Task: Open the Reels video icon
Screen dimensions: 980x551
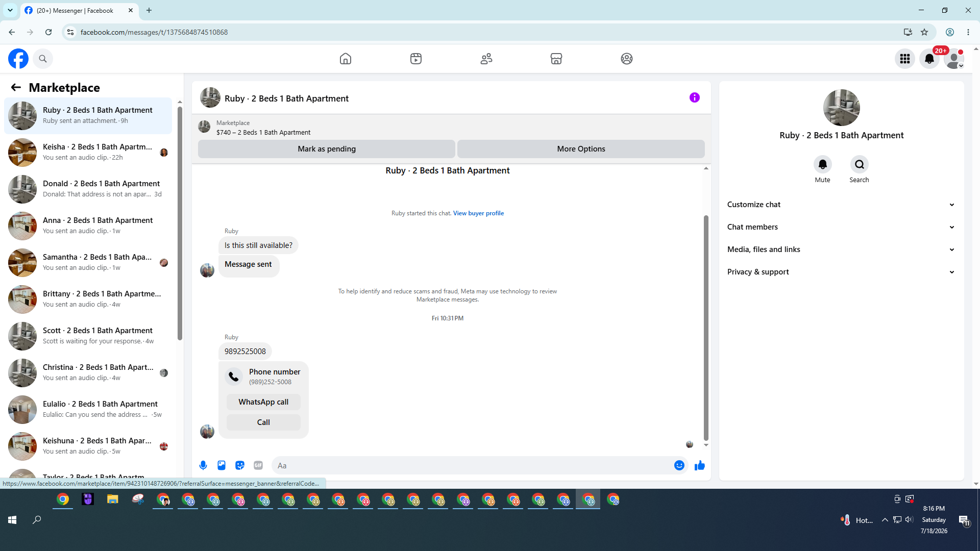Action: (416, 59)
